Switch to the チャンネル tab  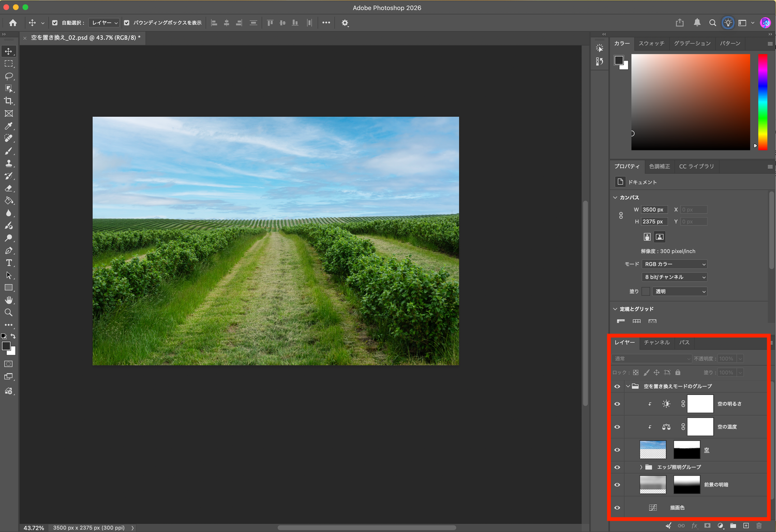(657, 342)
